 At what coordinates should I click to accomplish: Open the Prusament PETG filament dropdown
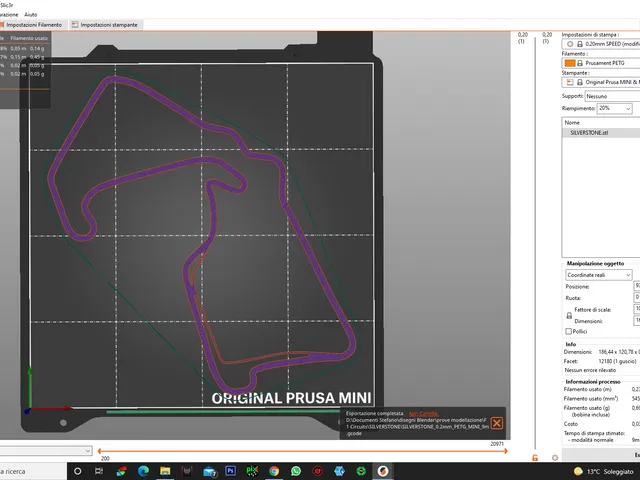click(601, 63)
